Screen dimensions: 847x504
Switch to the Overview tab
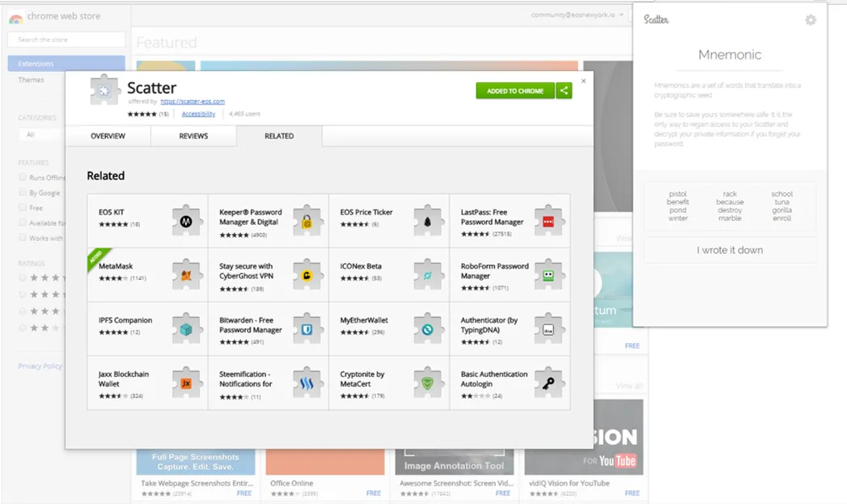pos(108,136)
